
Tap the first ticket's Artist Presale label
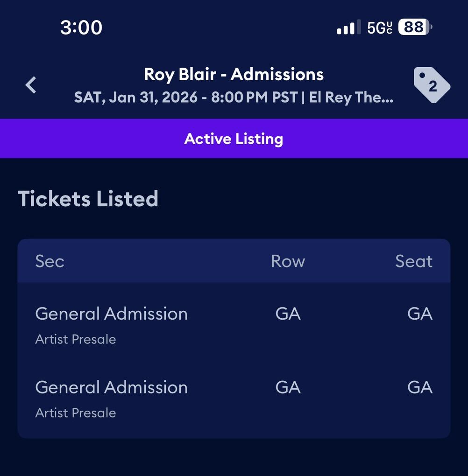[76, 339]
